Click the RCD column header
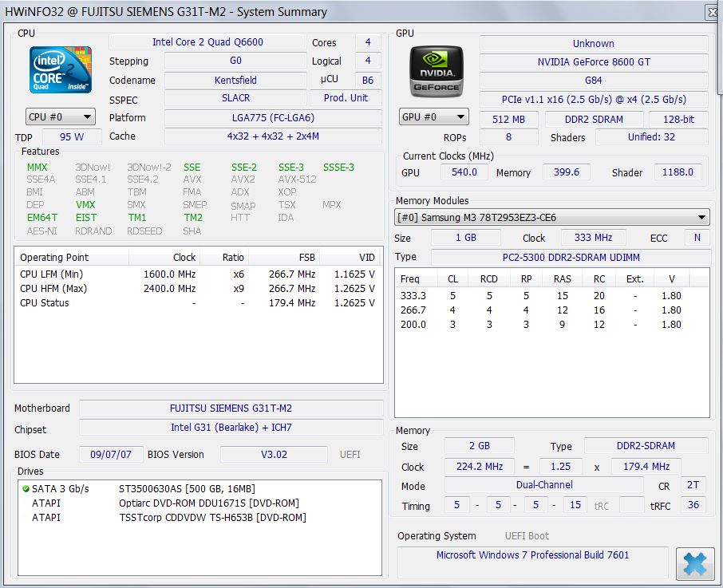 click(488, 278)
